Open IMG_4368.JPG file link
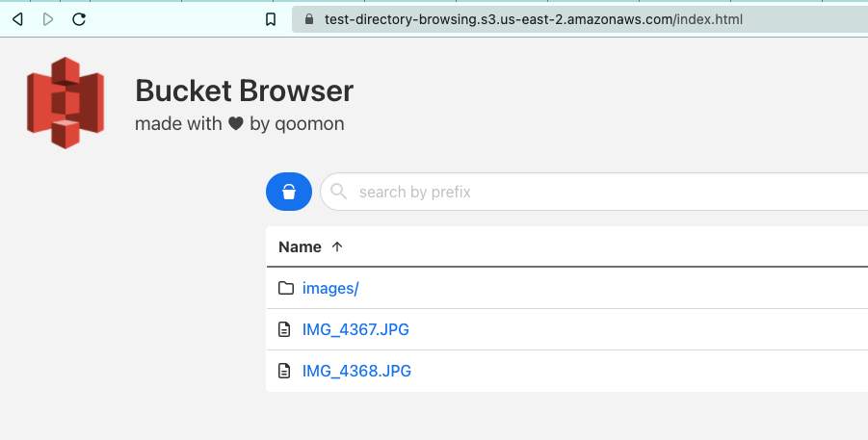 356,371
